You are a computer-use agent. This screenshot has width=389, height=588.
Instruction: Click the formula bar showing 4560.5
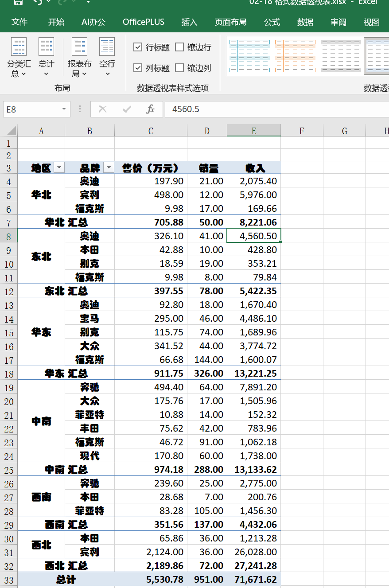[277, 109]
